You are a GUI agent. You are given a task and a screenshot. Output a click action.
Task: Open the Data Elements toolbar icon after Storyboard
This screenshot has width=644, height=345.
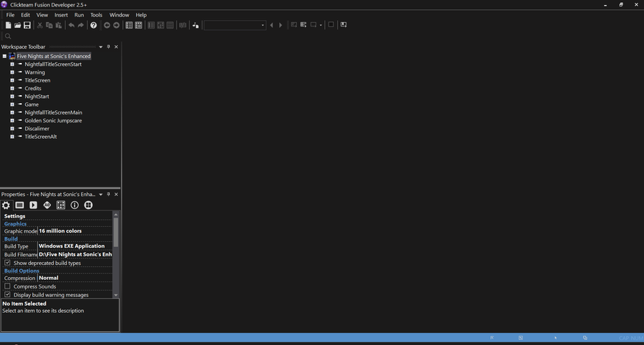coord(138,26)
